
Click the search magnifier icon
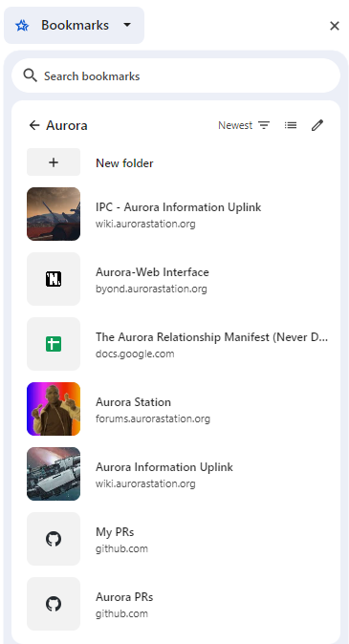coord(30,75)
